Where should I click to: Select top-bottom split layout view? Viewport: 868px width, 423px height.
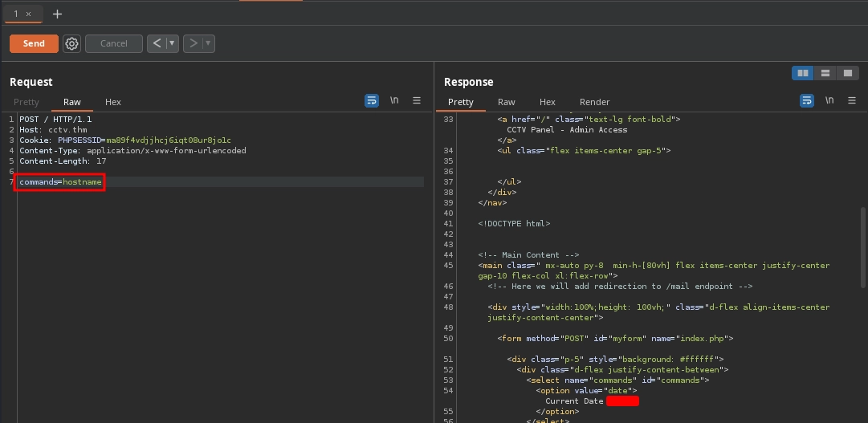825,73
